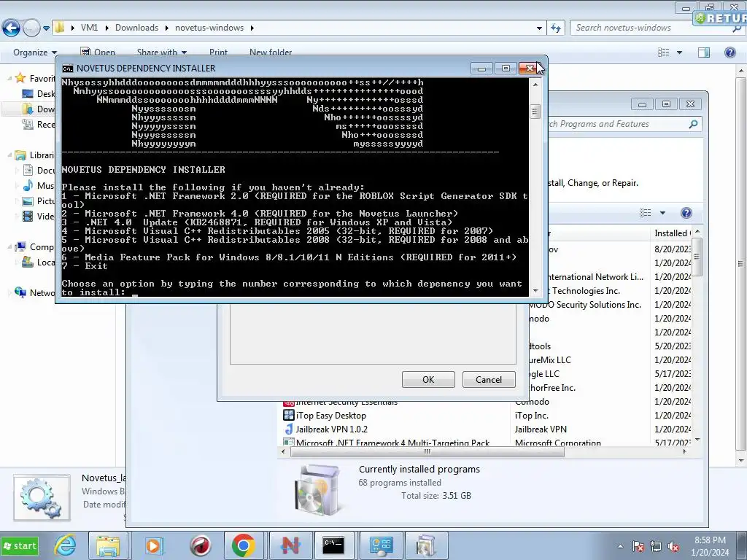Click the programs list scroll right arrow

point(685,451)
